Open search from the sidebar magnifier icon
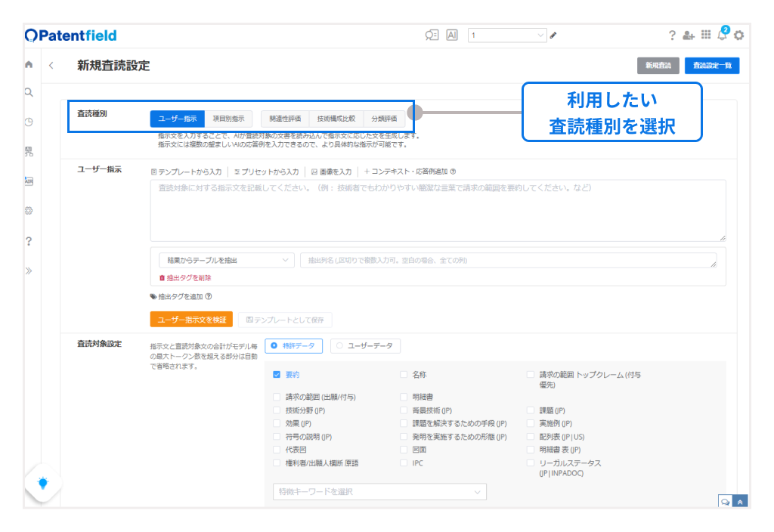774x532 pixels. click(29, 93)
